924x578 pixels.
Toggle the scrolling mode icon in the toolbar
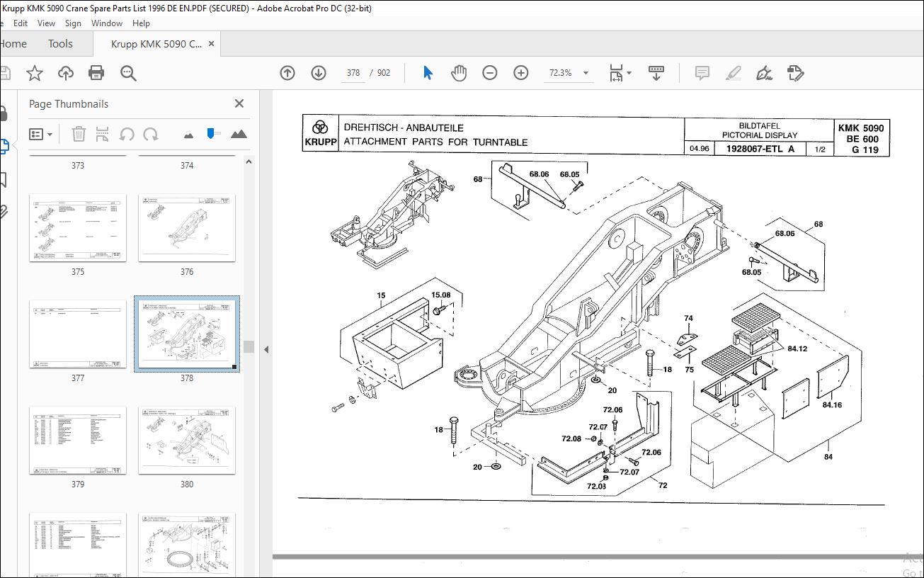click(x=656, y=72)
